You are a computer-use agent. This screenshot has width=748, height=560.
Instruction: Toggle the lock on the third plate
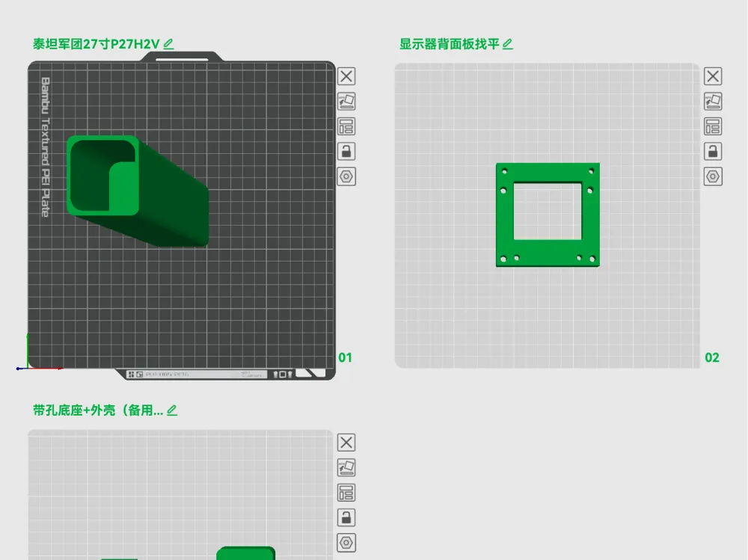[346, 517]
